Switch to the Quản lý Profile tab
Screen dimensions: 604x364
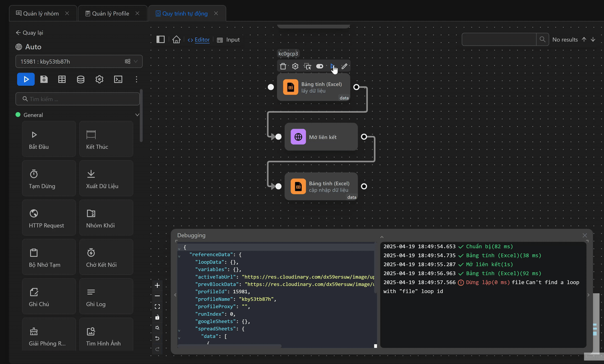click(110, 14)
